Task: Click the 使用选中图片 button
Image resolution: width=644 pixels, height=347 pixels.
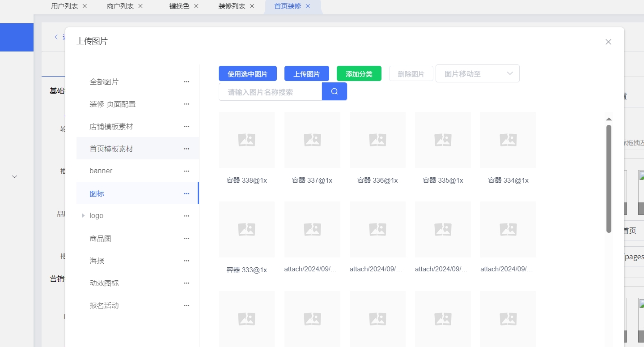Action: tap(248, 73)
